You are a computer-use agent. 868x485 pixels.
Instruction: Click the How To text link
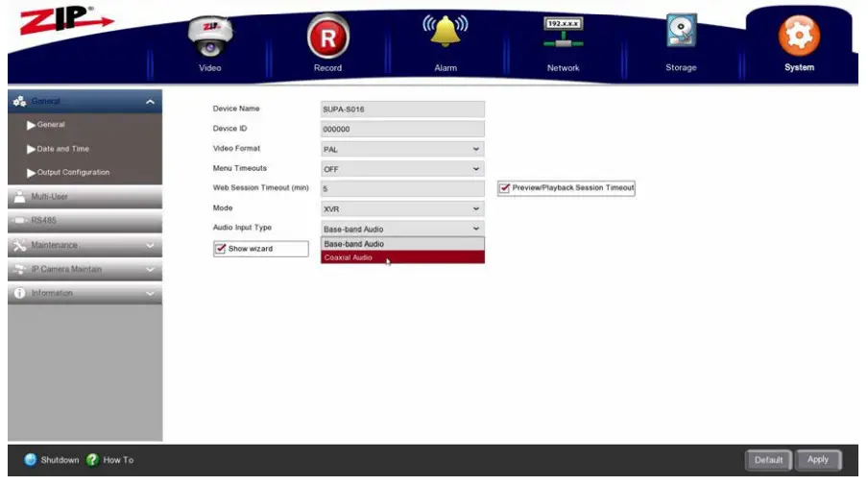118,460
